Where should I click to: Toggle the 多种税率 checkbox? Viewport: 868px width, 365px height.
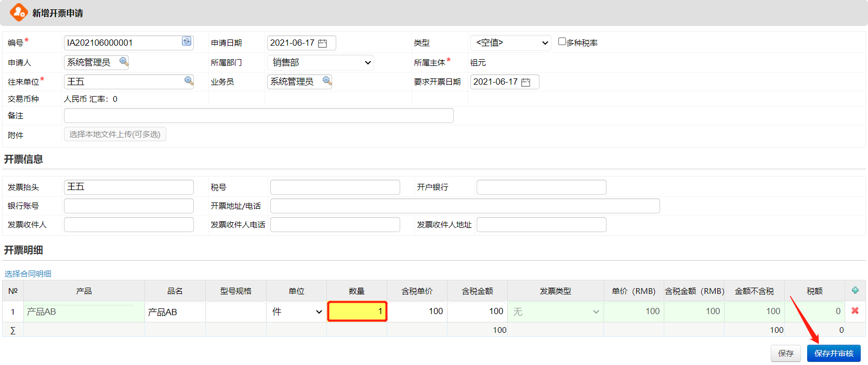point(562,42)
